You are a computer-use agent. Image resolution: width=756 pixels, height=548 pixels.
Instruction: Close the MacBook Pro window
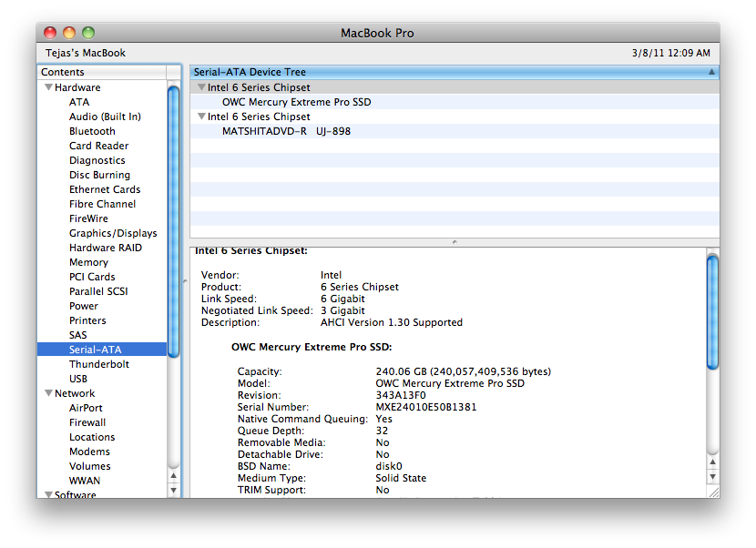(50, 33)
